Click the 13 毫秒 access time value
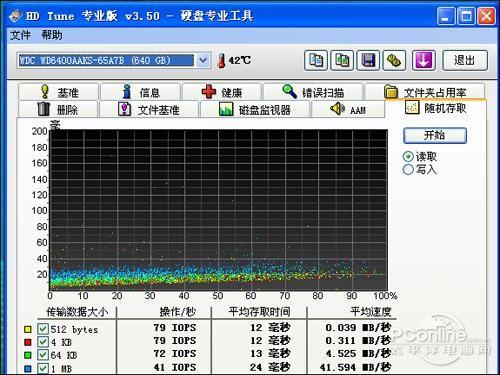Viewport: 500px width, 375px height. [270, 354]
